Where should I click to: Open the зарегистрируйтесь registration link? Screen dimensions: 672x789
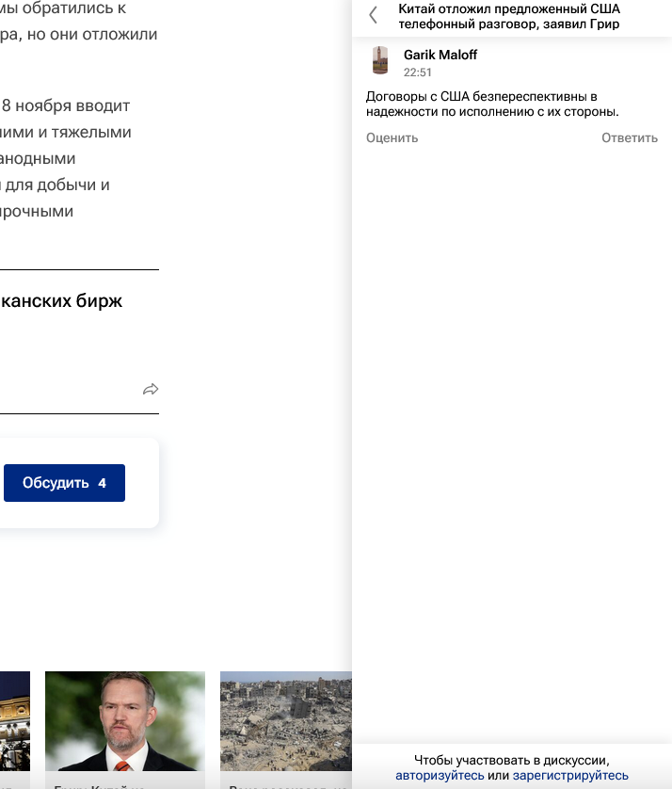point(570,776)
